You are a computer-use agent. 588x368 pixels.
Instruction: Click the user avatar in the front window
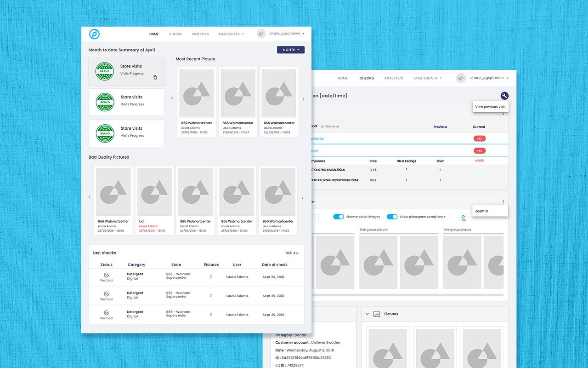tap(261, 34)
